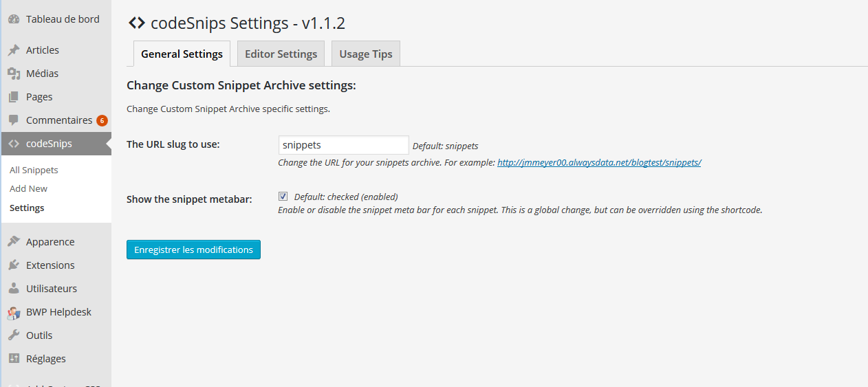The width and height of the screenshot is (868, 387).
Task: Open the Articles menu label
Action: point(43,50)
